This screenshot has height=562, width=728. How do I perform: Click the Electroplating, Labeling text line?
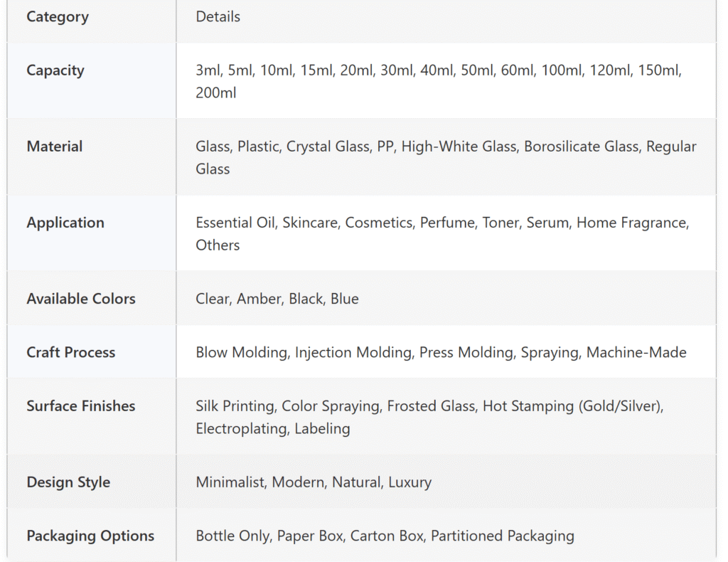click(273, 428)
